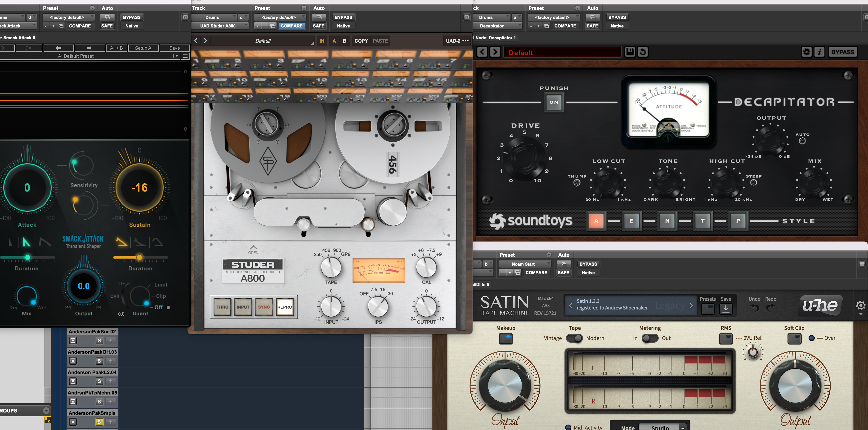Viewport: 868px width, 430px height.
Task: Click Decapitator auto output icon
Action: 802,141
